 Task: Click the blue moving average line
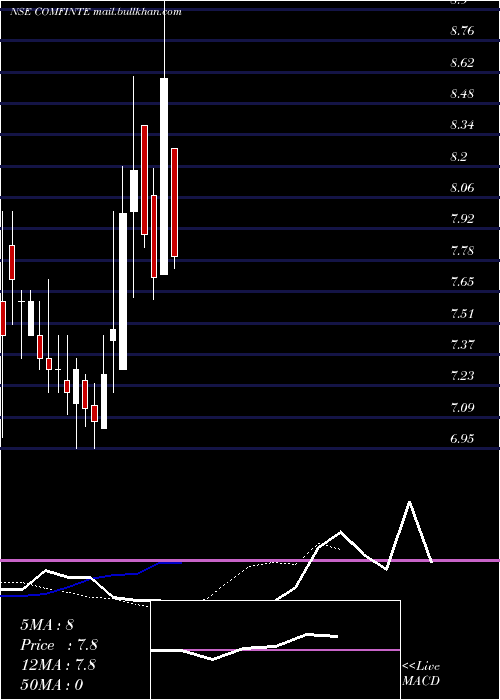pyautogui.click(x=92, y=579)
